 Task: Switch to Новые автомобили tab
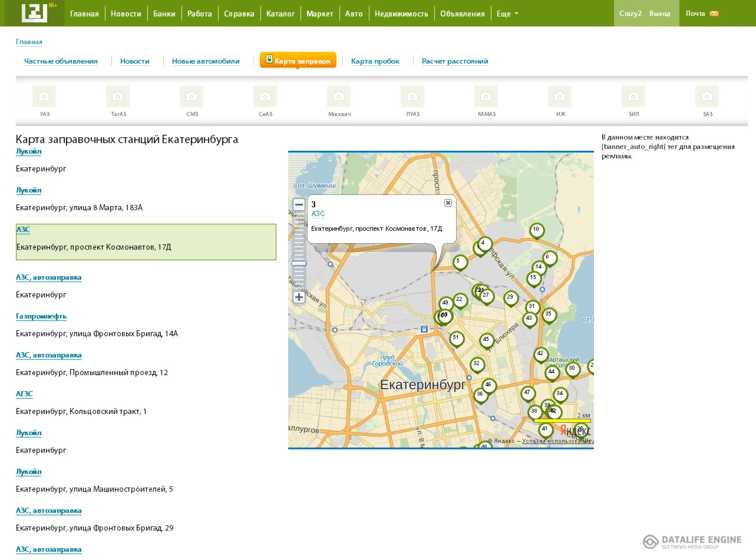[x=206, y=61]
